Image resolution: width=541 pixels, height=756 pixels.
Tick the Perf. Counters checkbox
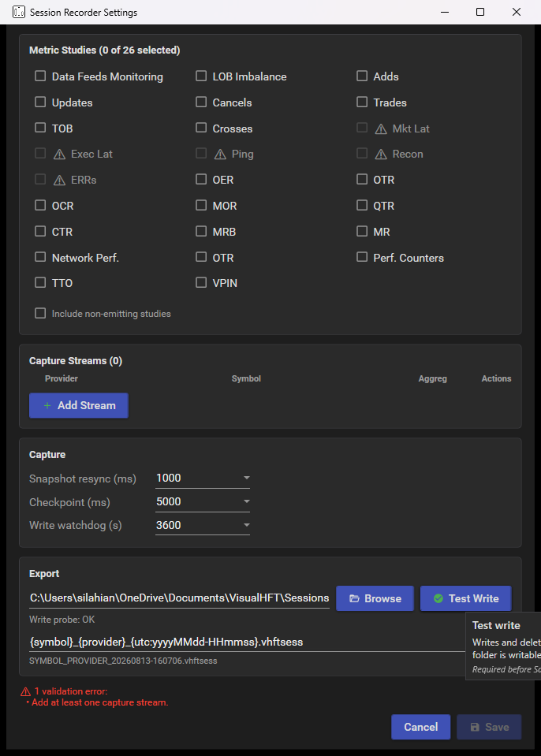point(362,257)
